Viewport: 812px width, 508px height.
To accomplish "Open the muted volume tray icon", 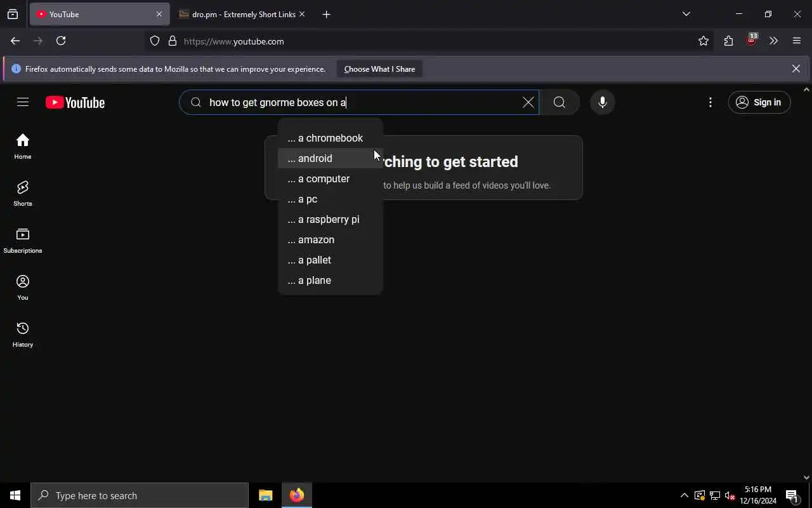I will pyautogui.click(x=730, y=495).
